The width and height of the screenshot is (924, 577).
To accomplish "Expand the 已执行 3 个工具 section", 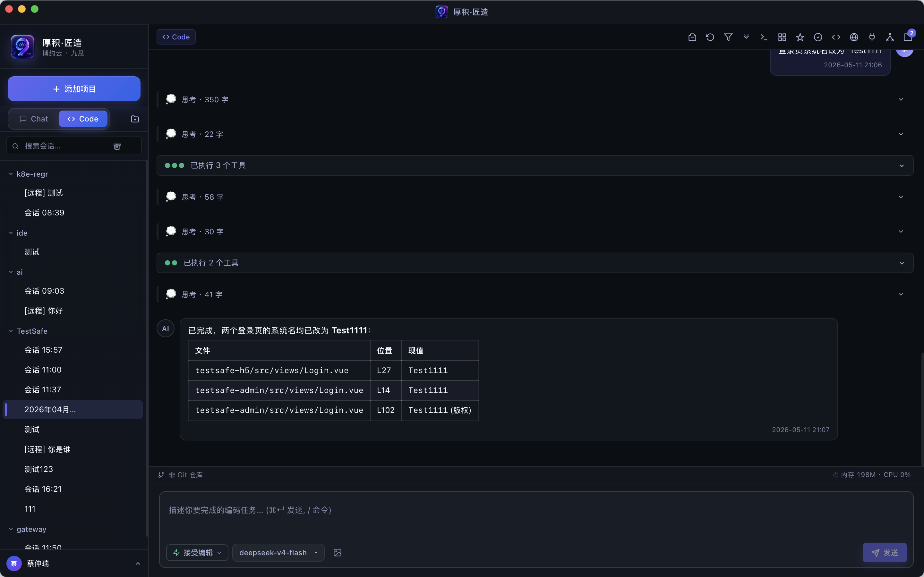I will click(535, 166).
